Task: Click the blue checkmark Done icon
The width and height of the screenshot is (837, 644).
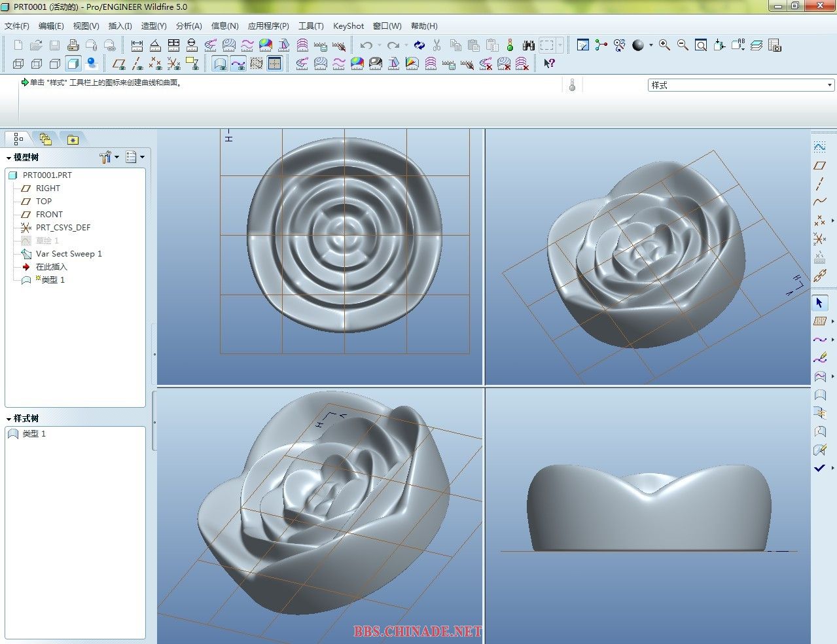Action: coord(819,468)
